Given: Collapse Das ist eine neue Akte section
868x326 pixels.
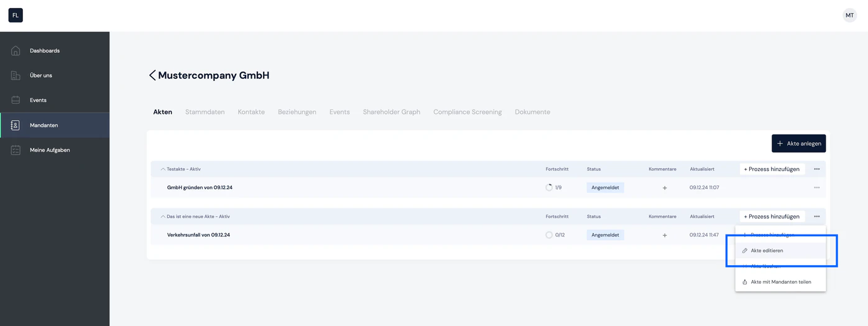Looking at the screenshot, I should (x=163, y=217).
